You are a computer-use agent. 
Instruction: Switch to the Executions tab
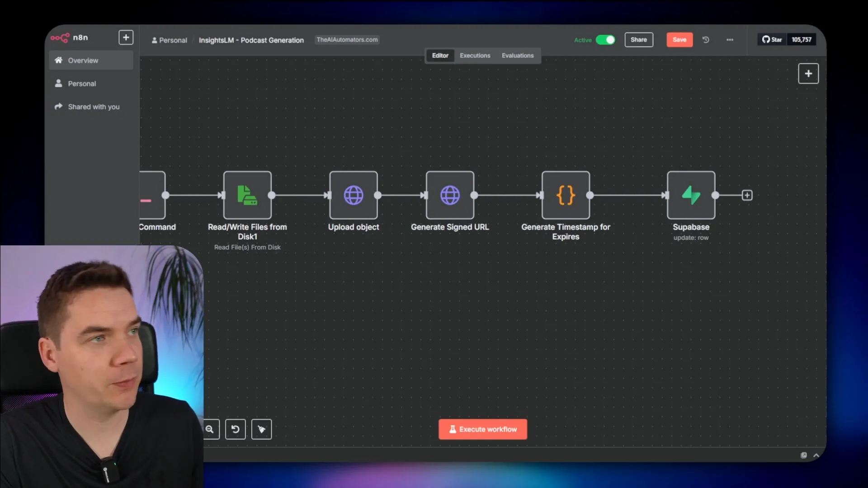[x=475, y=56]
